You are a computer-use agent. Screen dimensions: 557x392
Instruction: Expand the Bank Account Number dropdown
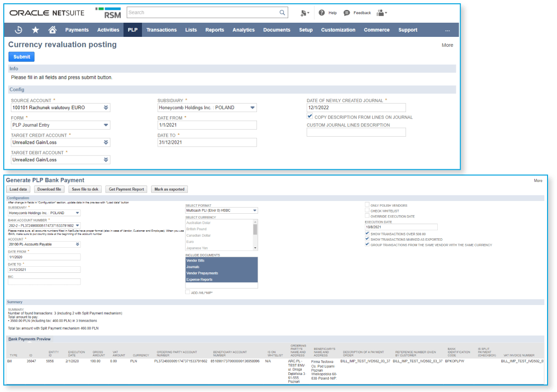pos(77,226)
